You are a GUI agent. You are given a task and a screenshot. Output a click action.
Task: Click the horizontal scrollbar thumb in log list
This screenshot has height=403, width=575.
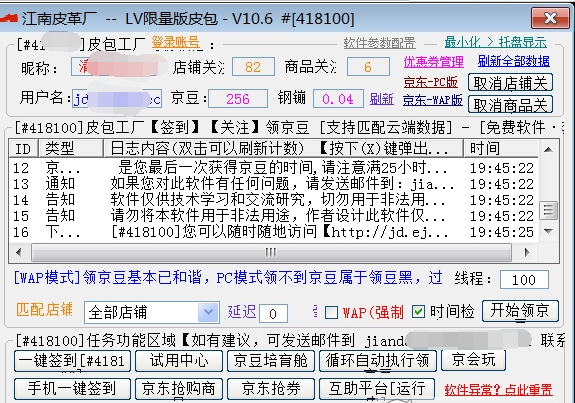(x=271, y=252)
